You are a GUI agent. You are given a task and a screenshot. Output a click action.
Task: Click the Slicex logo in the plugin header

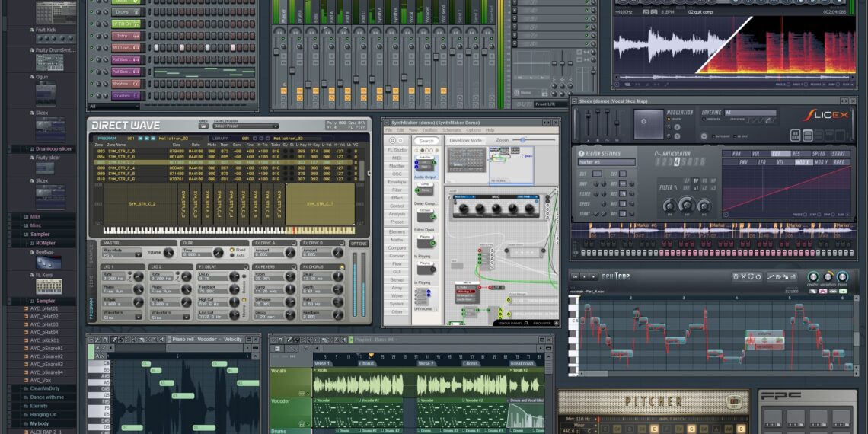826,115
